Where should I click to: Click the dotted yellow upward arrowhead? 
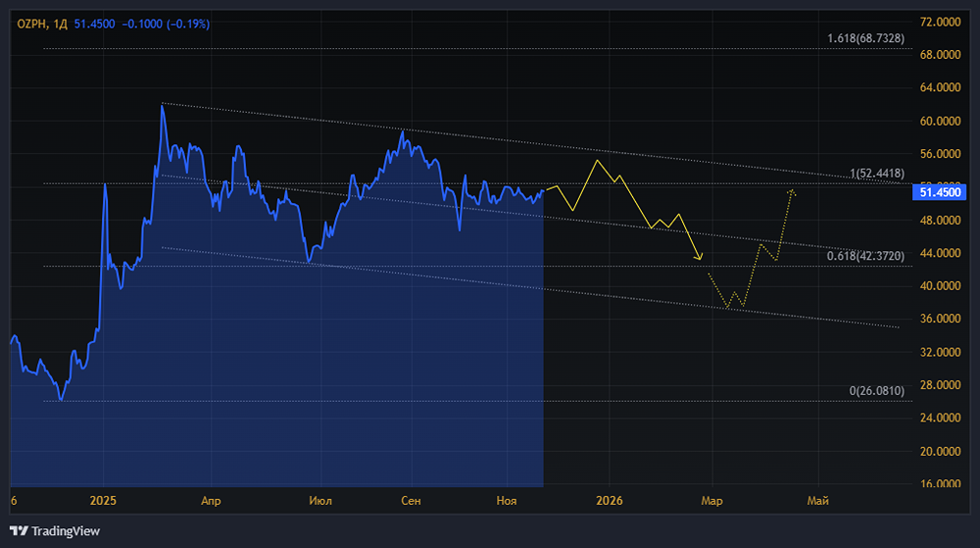792,192
